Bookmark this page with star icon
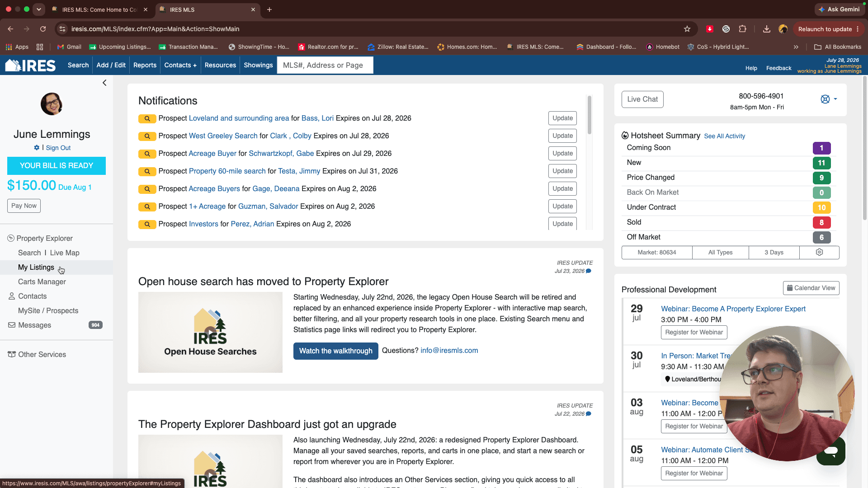 click(687, 29)
